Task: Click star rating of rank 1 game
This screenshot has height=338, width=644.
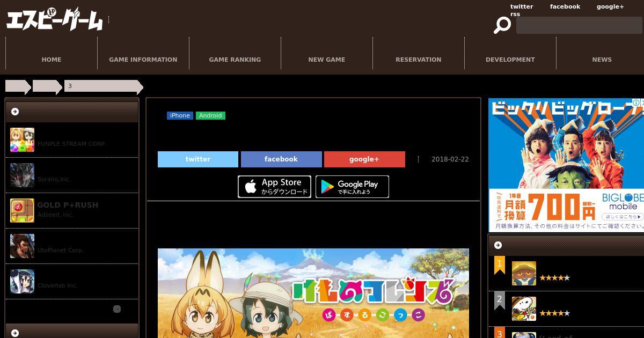Action: point(554,278)
